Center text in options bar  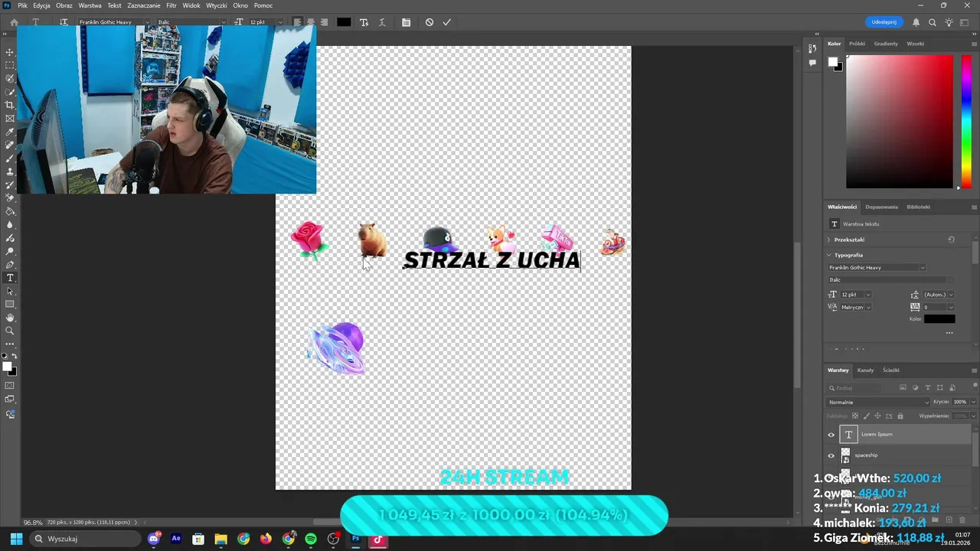pyautogui.click(x=310, y=22)
